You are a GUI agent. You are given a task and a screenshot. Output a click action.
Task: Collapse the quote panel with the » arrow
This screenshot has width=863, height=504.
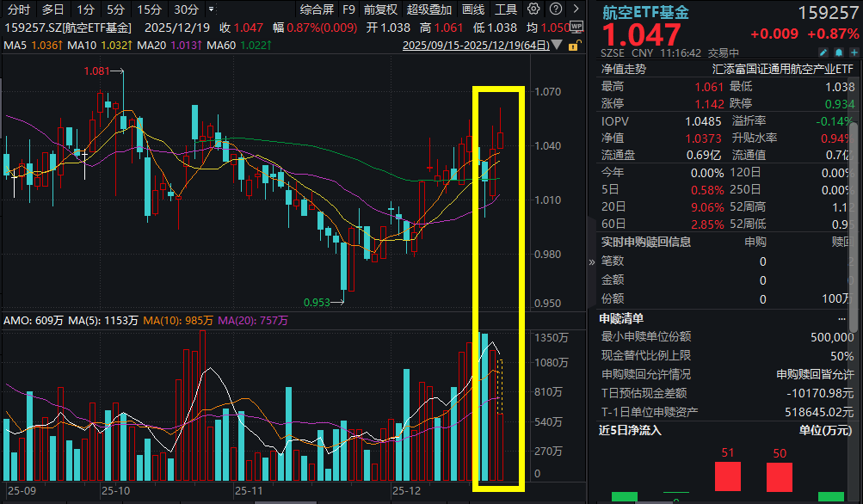[x=591, y=261]
